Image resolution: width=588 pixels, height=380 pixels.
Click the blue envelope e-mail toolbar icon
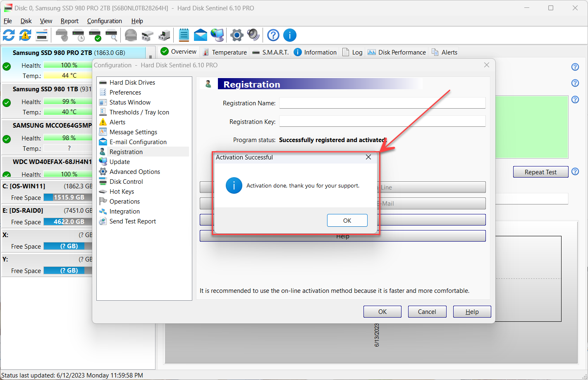[x=201, y=35]
